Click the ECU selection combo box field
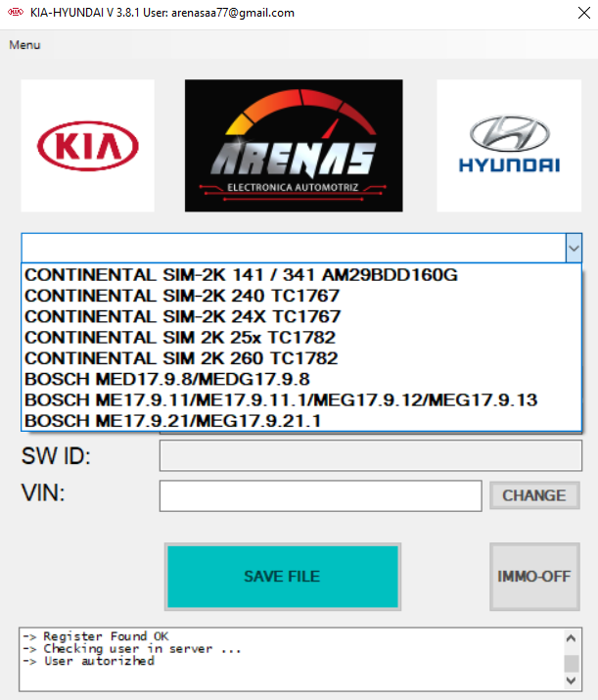The image size is (598, 700). click(x=292, y=249)
